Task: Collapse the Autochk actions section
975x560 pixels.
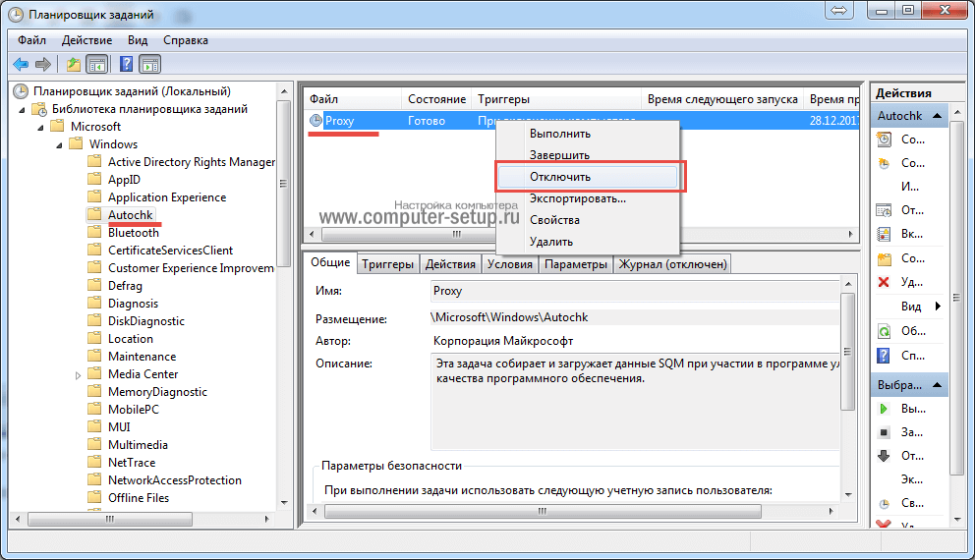Action: click(938, 115)
